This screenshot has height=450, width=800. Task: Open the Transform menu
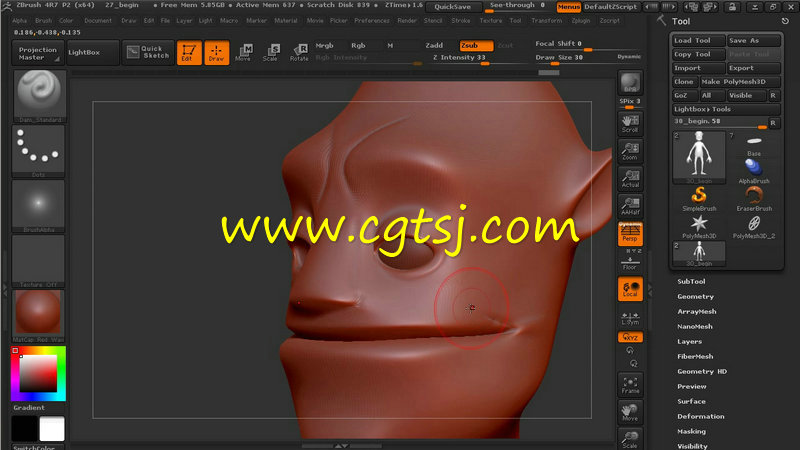click(546, 21)
